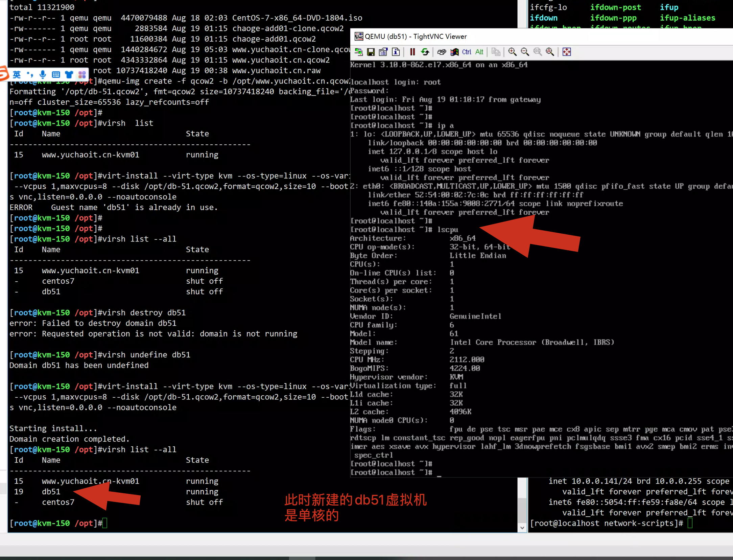The height and width of the screenshot is (560, 733).
Task: Click the QEMU (db51) TightVNC title bar
Action: tap(507, 37)
